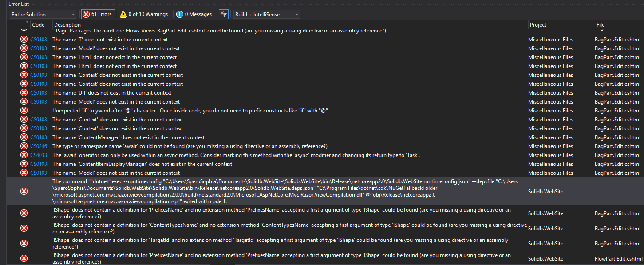
Task: Open the CS0103 link in the 'Url' row
Action: point(39,93)
